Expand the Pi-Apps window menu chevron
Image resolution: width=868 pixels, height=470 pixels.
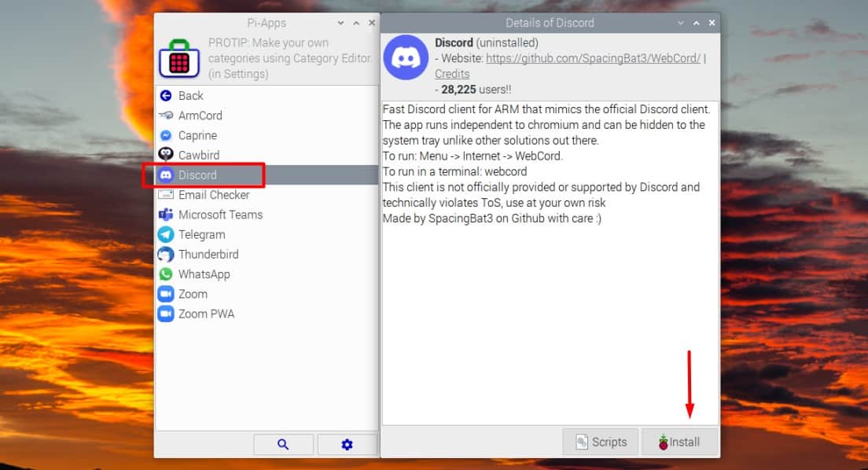click(340, 23)
